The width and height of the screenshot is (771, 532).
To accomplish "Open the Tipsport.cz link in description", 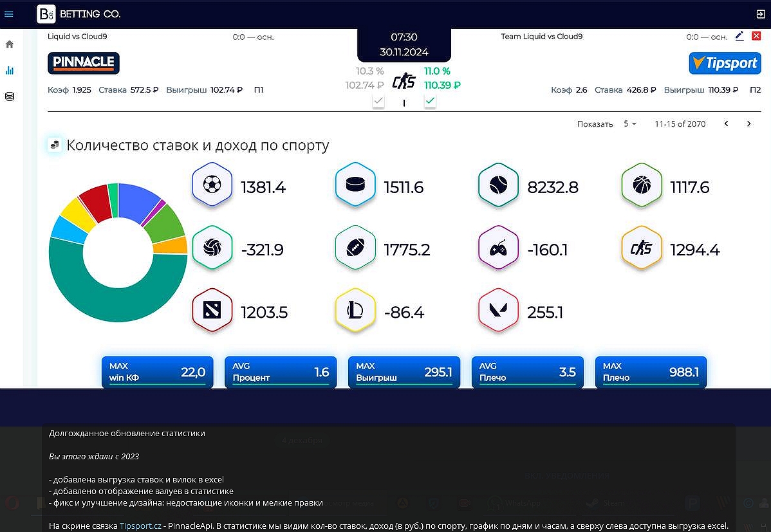I will pos(138,526).
